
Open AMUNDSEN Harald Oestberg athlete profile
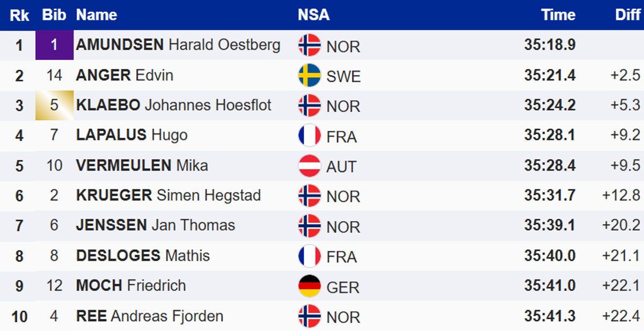(178, 45)
